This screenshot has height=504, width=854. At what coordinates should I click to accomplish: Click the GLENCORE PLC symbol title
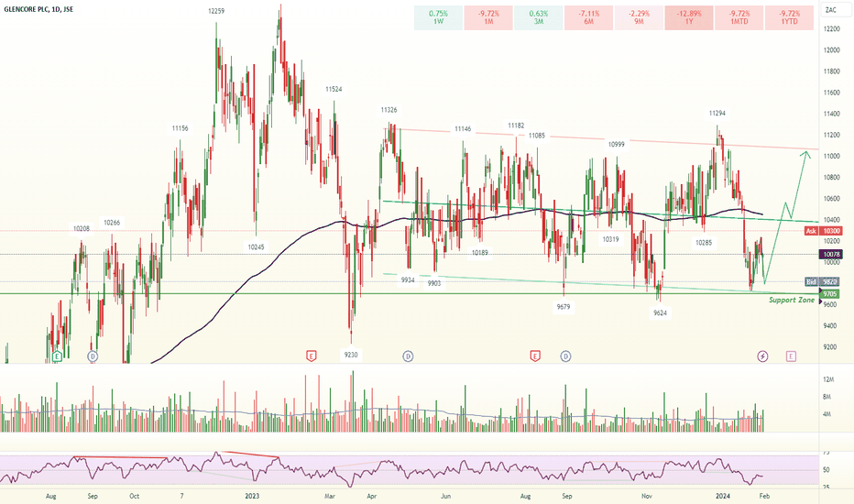[38, 9]
